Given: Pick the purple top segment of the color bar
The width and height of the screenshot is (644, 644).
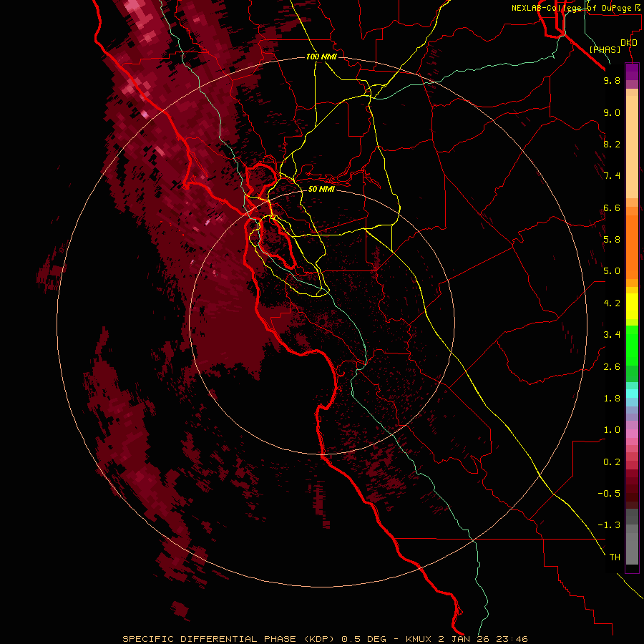Looking at the screenshot, I should tap(632, 72).
